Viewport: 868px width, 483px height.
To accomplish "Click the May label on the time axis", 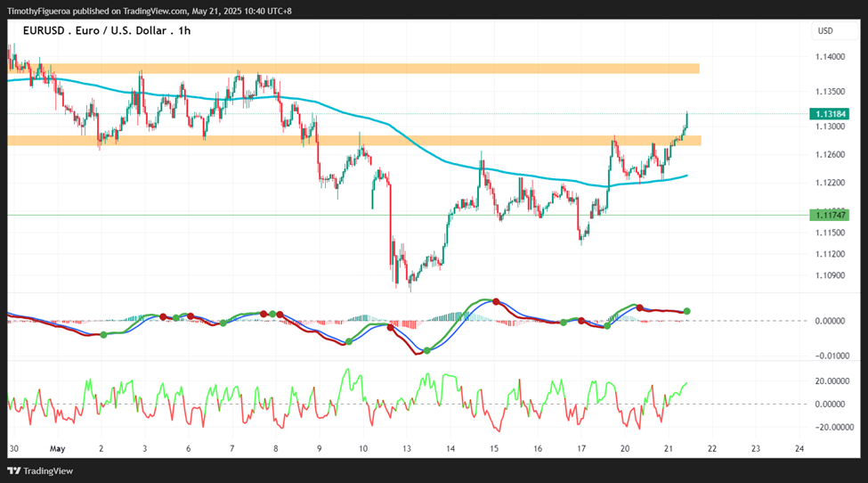I will (x=58, y=449).
